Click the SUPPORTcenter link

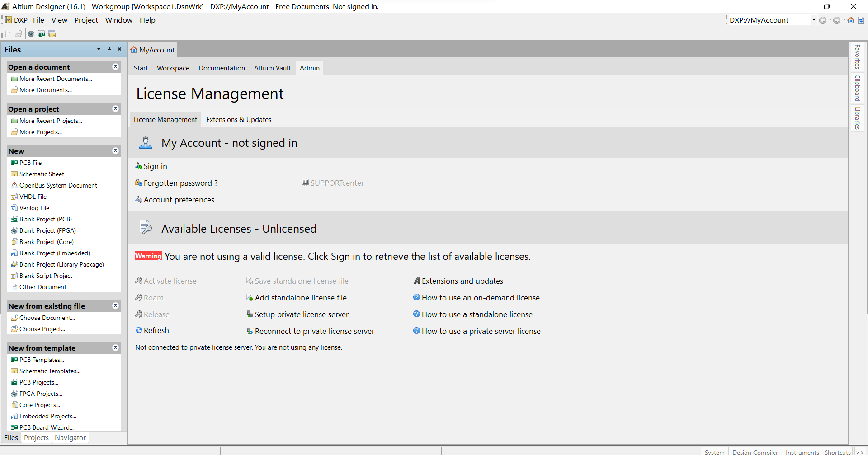(333, 183)
